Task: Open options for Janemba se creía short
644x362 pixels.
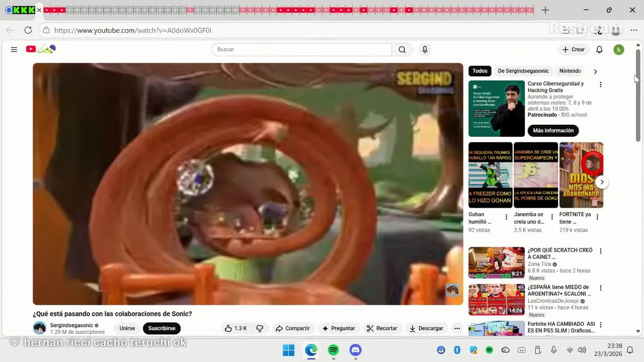Action: click(552, 217)
